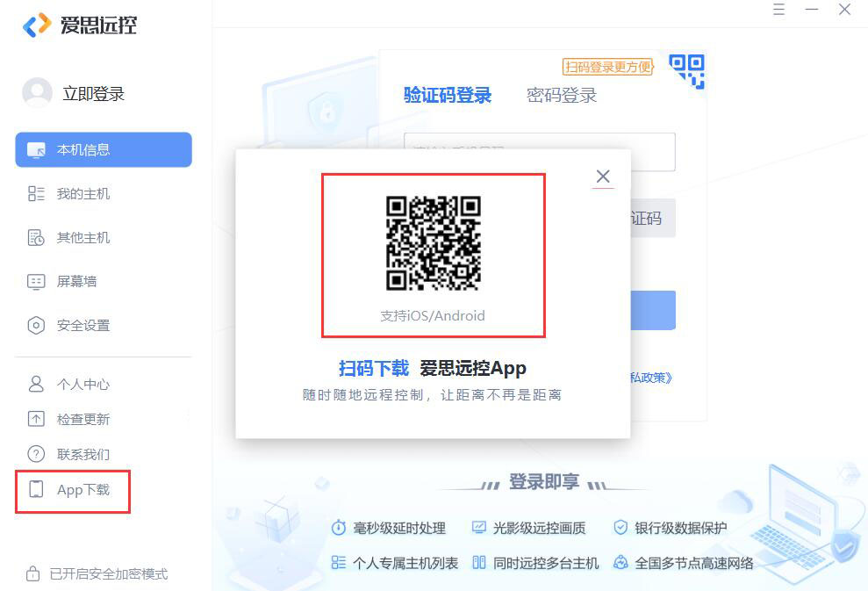Click the partially hidden 证码 button
Image resolution: width=868 pixels, height=591 pixels.
653,219
